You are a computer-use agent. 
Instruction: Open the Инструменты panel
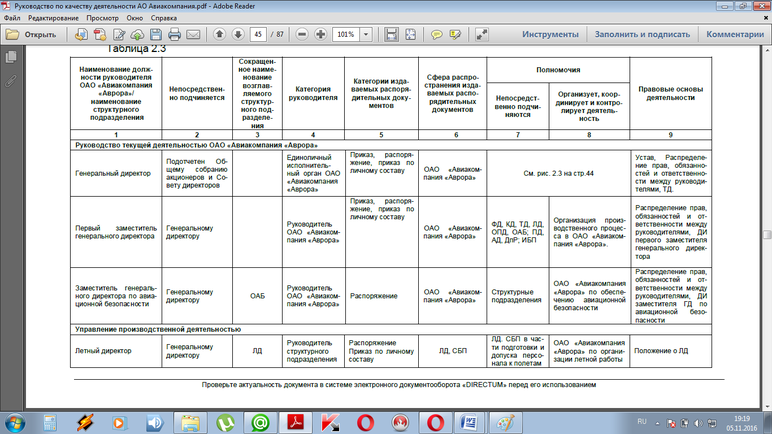550,34
